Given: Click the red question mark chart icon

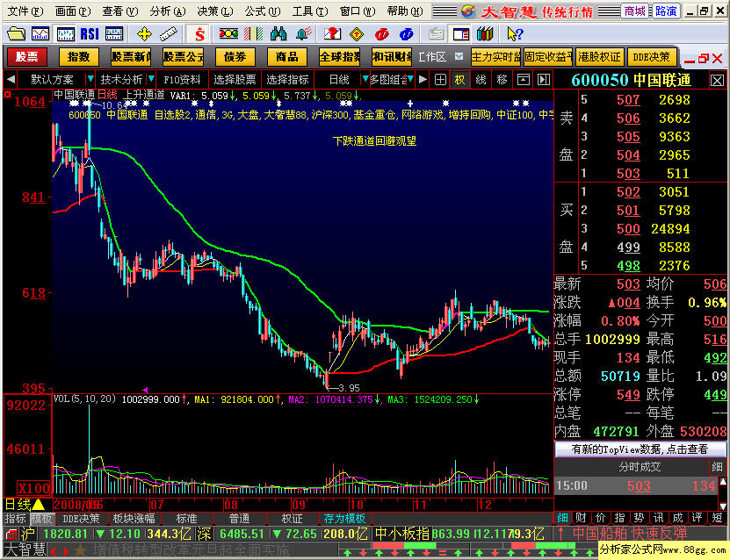Looking at the screenshot, I should (332, 33).
